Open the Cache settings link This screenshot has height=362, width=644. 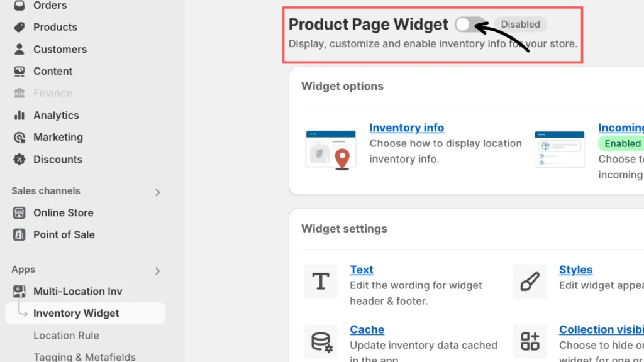coord(367,329)
